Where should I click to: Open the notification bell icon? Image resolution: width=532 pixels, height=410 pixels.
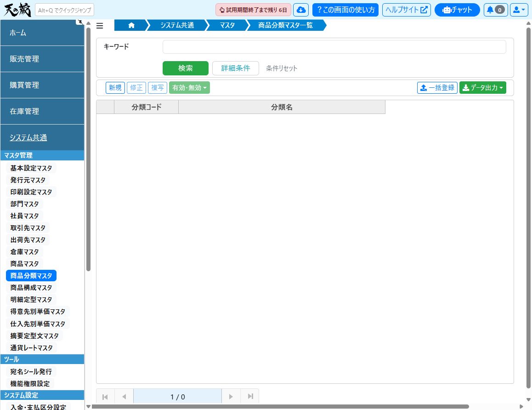(495, 10)
